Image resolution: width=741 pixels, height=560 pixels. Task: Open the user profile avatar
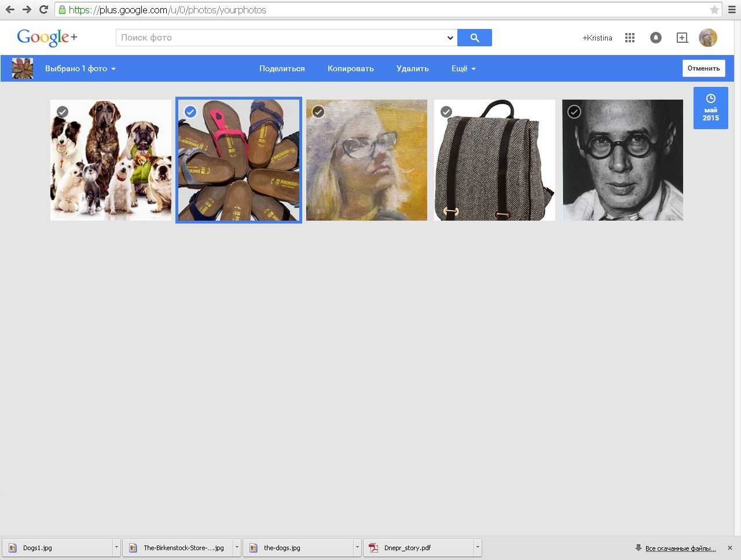pos(707,38)
